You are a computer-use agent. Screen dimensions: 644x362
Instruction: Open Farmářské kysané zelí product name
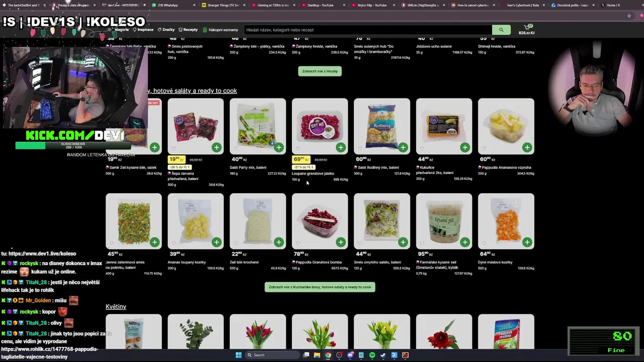(x=436, y=264)
